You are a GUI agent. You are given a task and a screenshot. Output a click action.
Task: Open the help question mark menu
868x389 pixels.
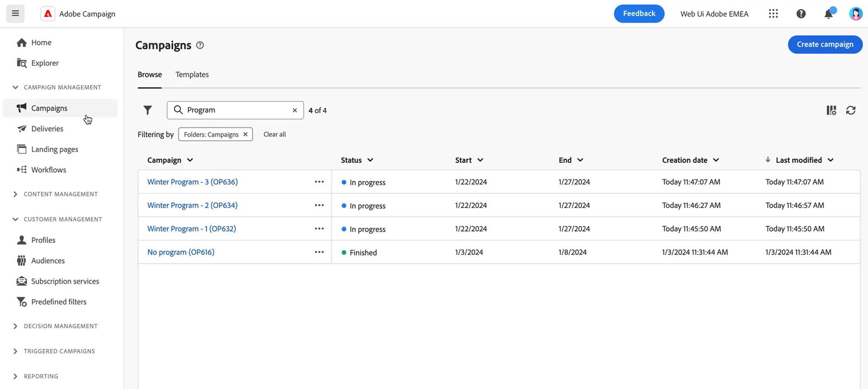(801, 14)
